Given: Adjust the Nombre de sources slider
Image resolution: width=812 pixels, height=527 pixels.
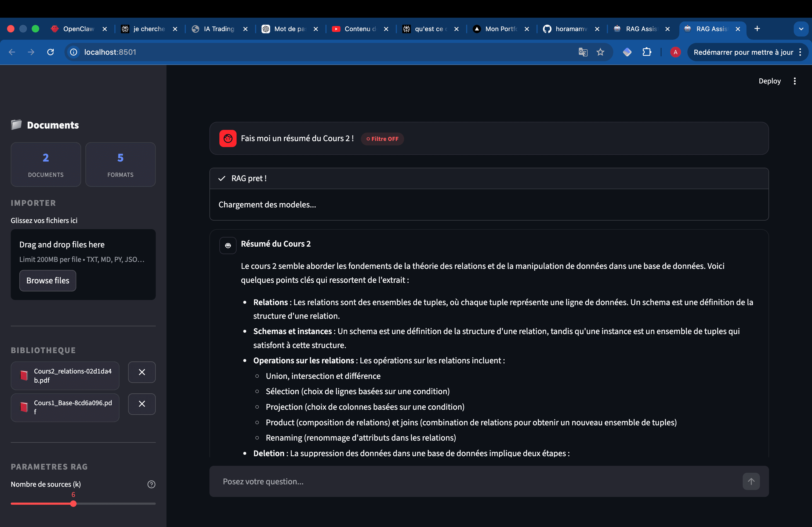Looking at the screenshot, I should pyautogui.click(x=73, y=503).
